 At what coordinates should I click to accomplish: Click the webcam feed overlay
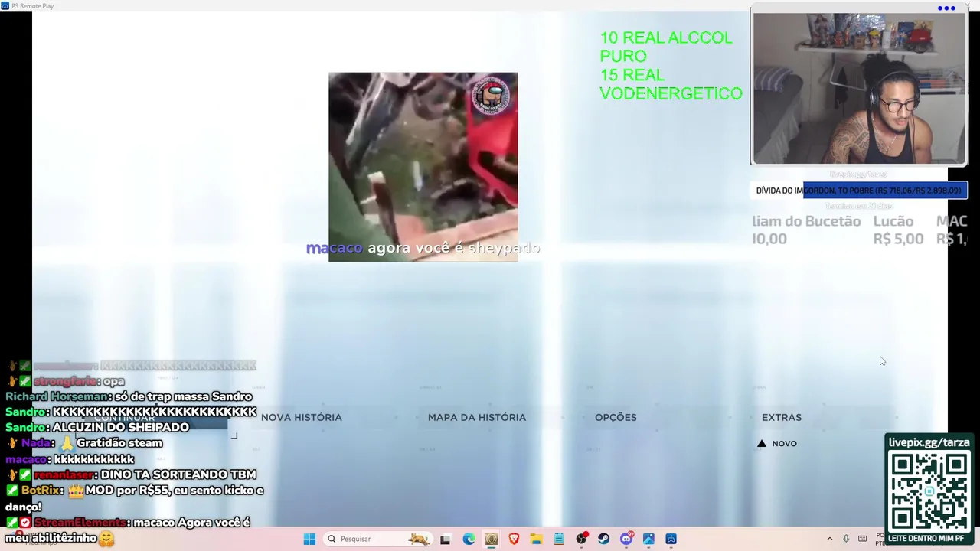click(858, 89)
